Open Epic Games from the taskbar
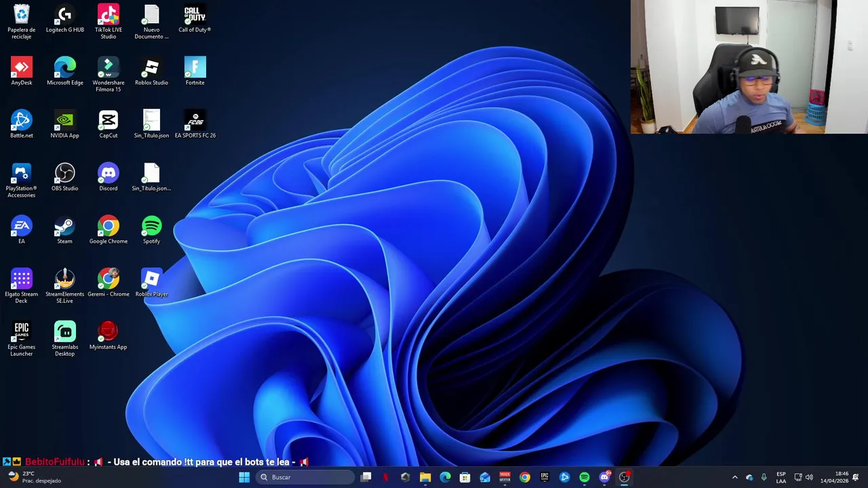The width and height of the screenshot is (868, 488). click(545, 477)
